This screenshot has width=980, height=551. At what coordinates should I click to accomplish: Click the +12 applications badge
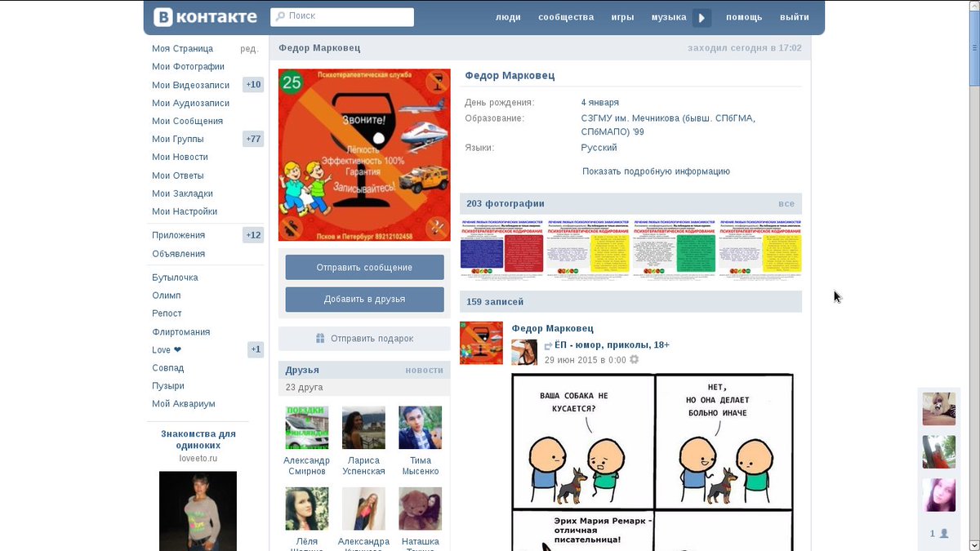253,235
